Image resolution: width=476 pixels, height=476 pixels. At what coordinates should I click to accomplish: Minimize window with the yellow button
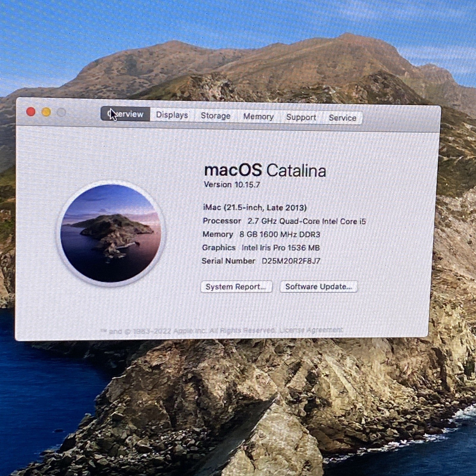click(46, 112)
